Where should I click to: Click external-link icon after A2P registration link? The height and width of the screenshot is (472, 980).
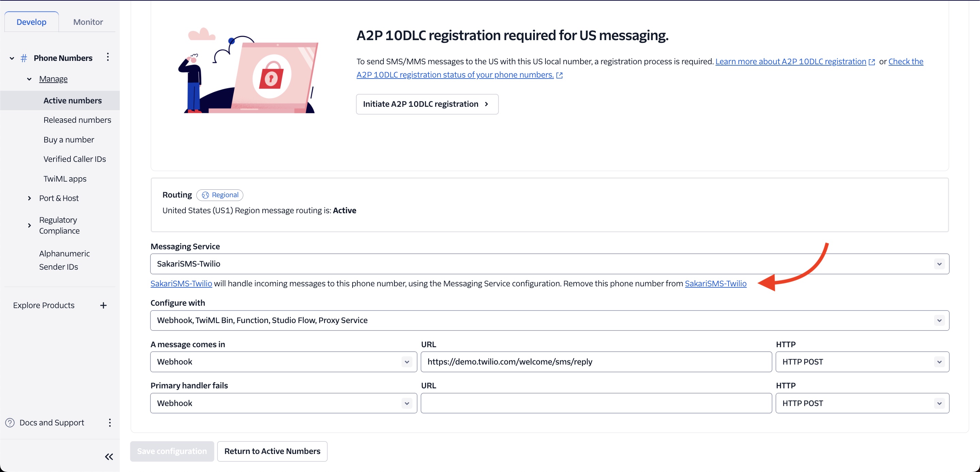pyautogui.click(x=871, y=62)
